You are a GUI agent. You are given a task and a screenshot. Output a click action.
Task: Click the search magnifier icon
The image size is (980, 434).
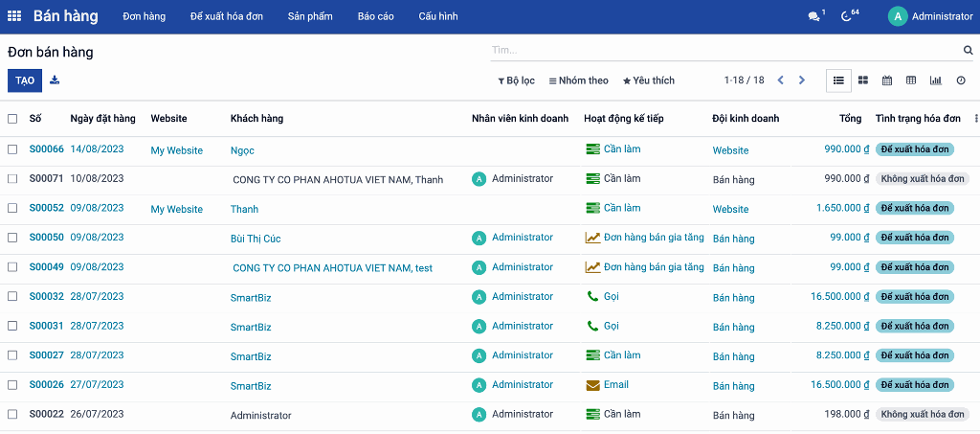969,50
